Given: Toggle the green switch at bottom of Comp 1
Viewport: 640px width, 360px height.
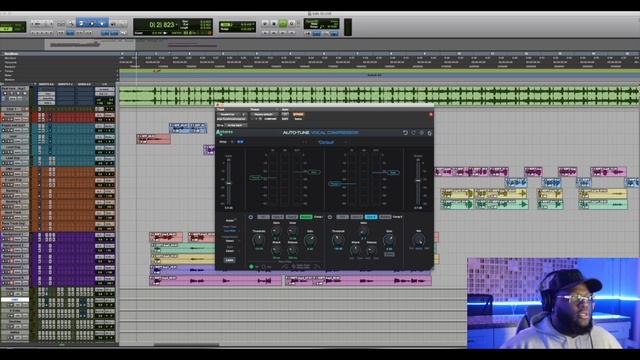Looking at the screenshot, I should [x=251, y=267].
